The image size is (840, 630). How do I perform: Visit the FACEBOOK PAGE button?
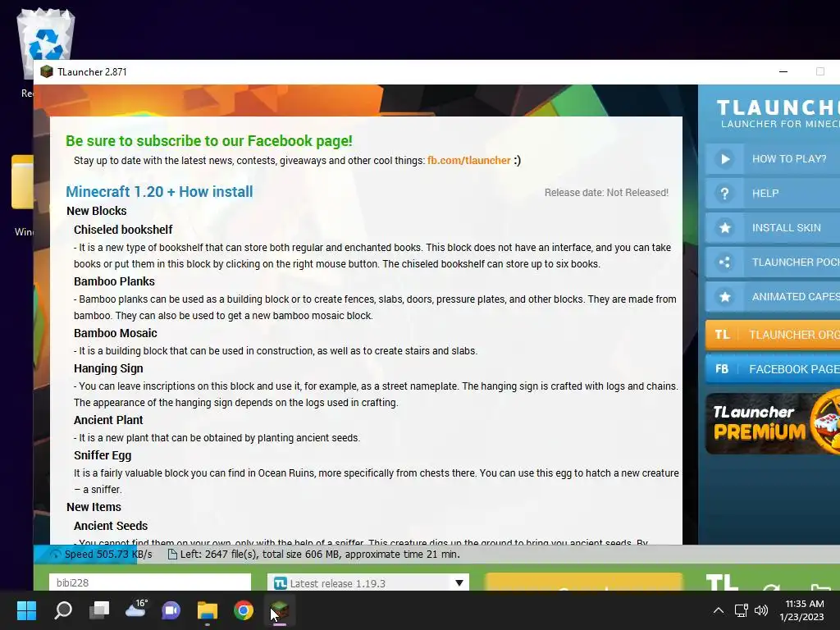tap(773, 369)
